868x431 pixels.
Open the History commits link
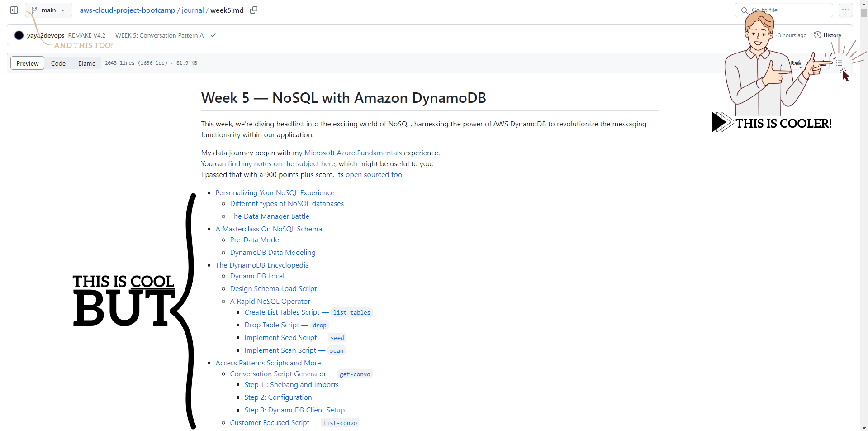click(x=828, y=35)
